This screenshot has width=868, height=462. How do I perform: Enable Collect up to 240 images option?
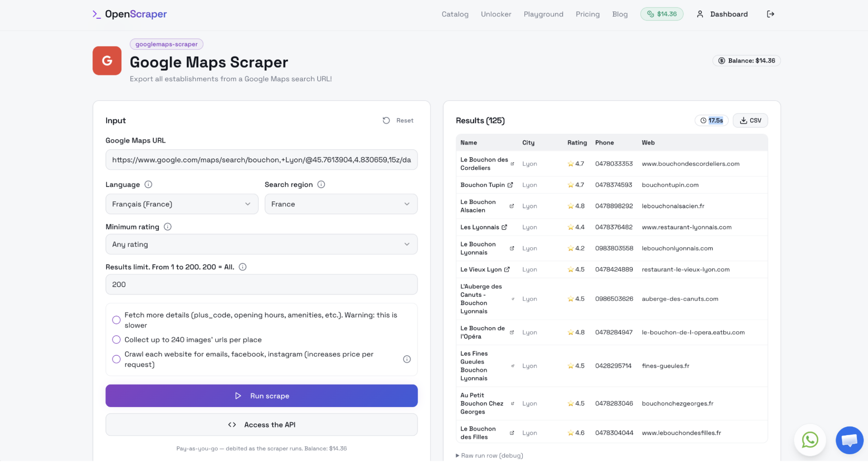click(x=116, y=340)
